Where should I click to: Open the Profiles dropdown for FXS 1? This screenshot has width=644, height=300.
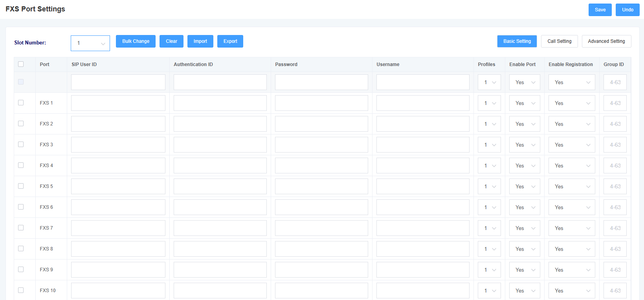click(489, 103)
